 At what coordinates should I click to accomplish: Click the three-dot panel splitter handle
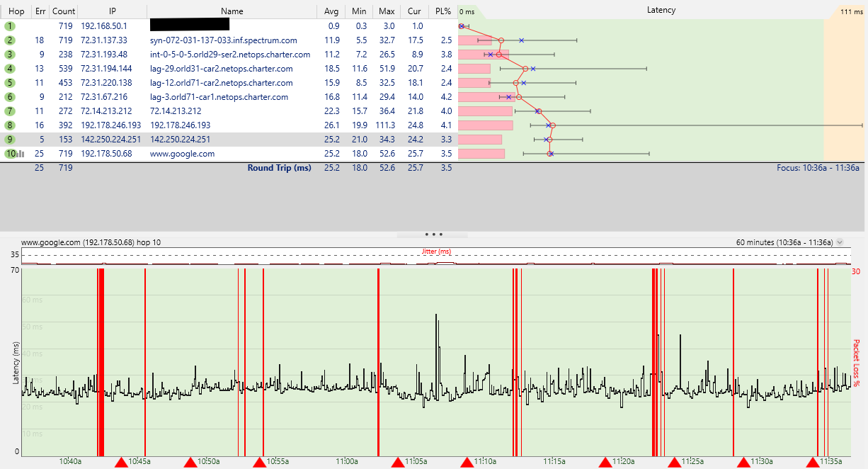point(433,234)
